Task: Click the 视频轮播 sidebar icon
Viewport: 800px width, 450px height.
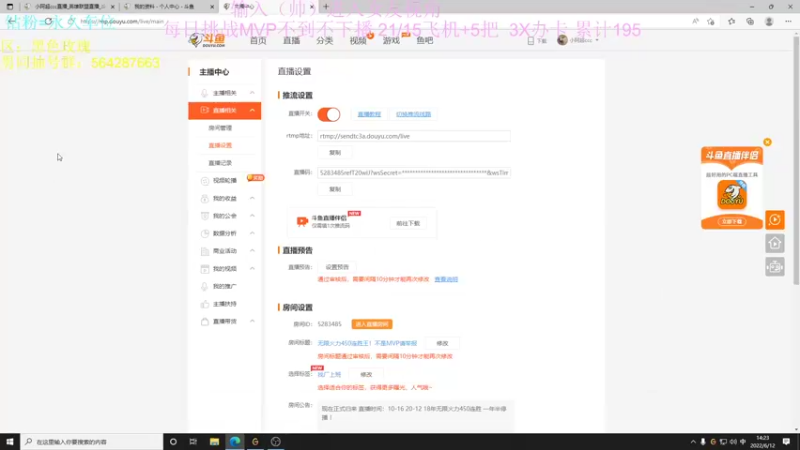Action: coord(205,181)
